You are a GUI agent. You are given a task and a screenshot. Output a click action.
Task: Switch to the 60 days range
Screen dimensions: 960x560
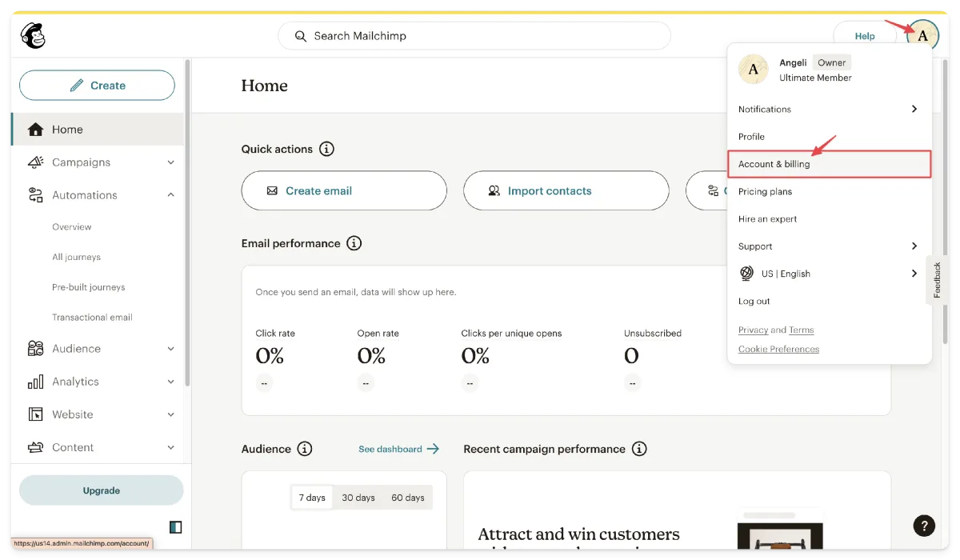[408, 498]
